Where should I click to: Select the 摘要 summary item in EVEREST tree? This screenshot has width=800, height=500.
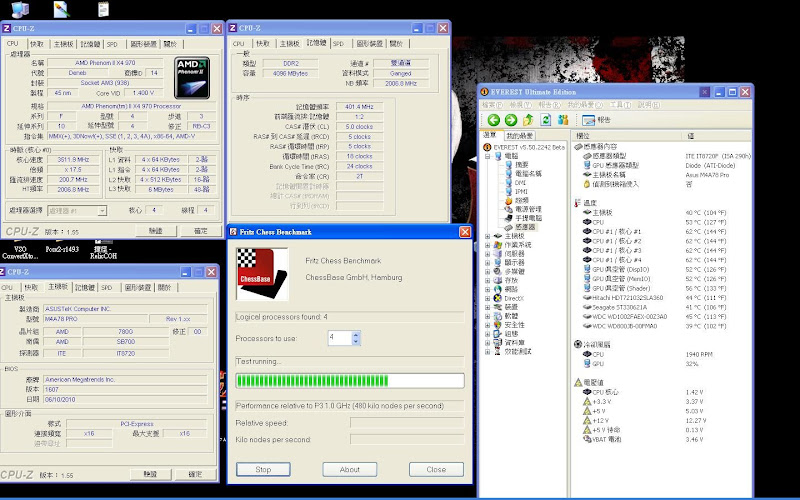522,165
